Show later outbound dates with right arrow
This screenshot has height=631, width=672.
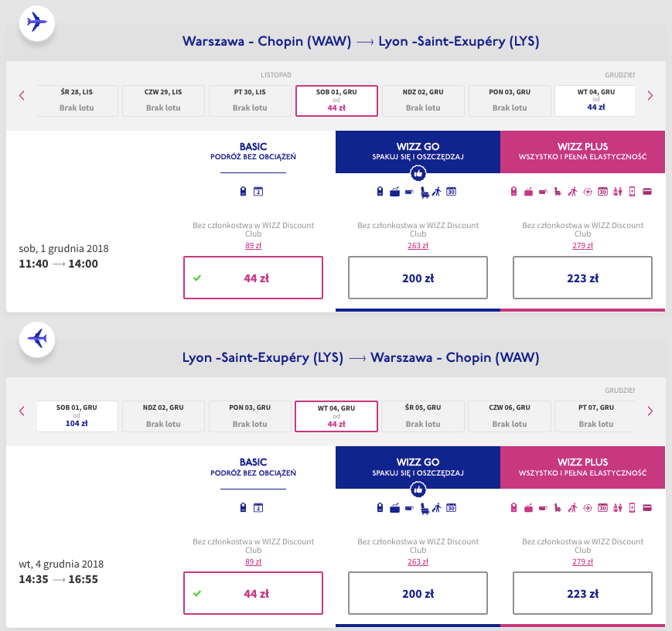pos(650,96)
